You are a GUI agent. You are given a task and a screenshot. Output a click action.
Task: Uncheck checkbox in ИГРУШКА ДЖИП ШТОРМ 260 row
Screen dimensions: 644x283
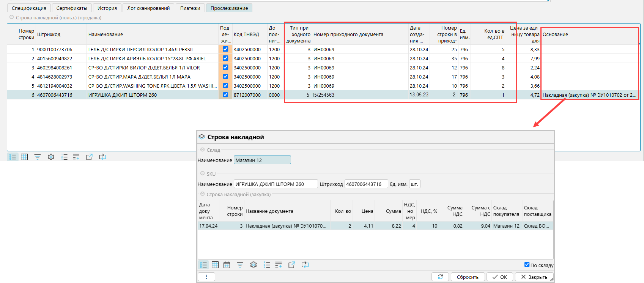pos(225,95)
